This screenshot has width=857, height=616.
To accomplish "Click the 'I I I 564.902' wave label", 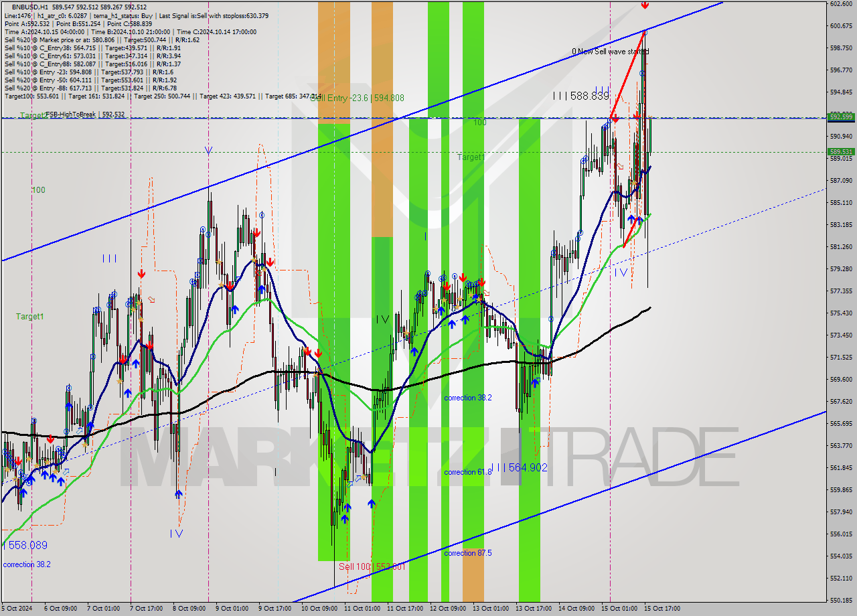I will (x=520, y=467).
